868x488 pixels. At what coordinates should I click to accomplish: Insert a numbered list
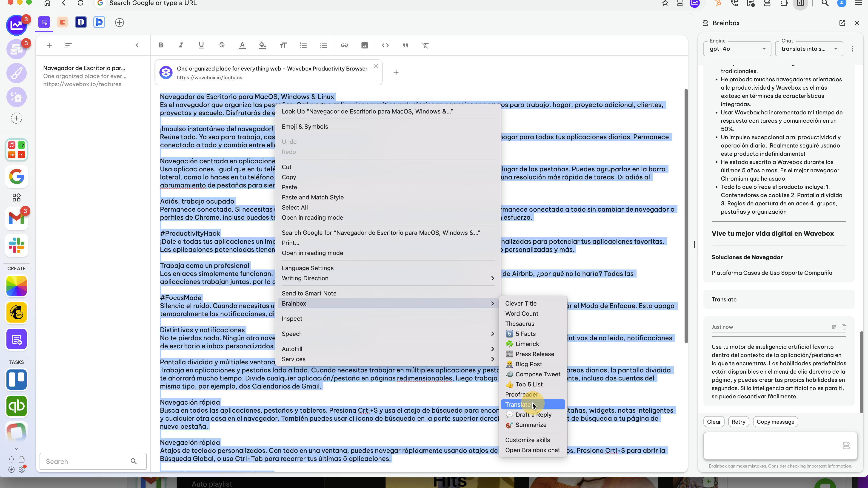click(303, 45)
